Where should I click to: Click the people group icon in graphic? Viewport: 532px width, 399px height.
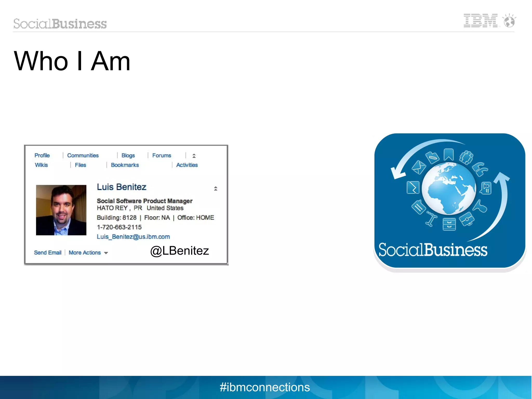point(466,157)
